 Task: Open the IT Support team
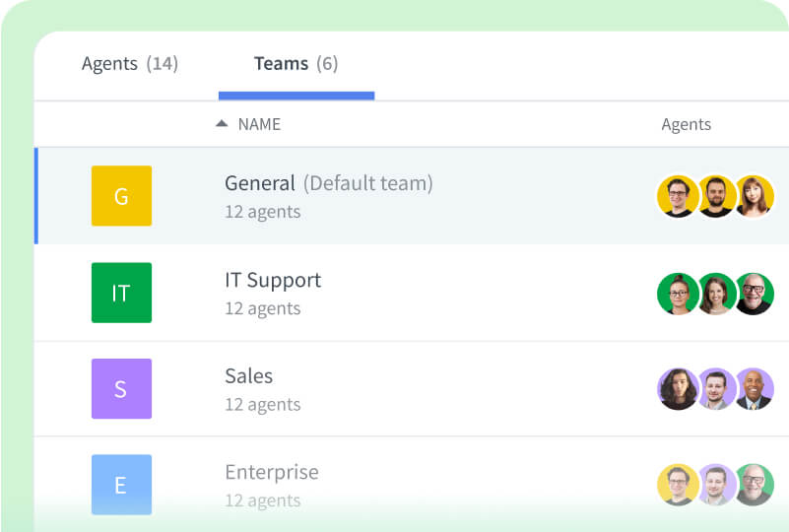[x=273, y=280]
